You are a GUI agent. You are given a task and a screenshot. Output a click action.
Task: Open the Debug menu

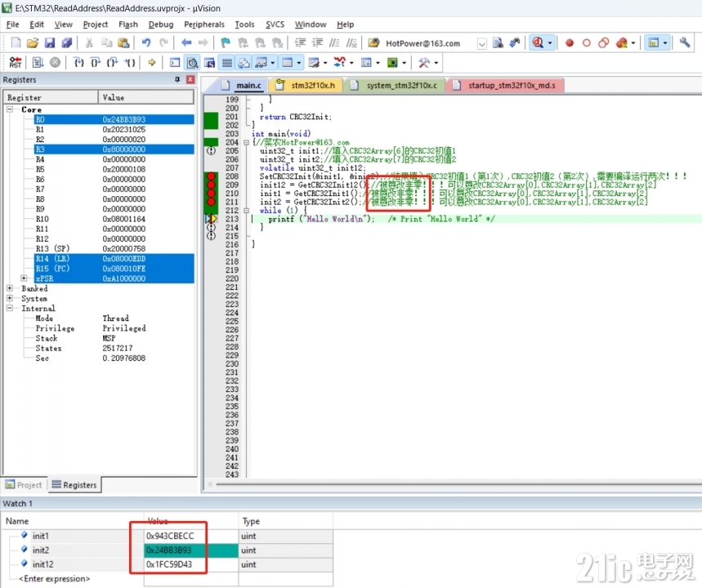coord(161,24)
